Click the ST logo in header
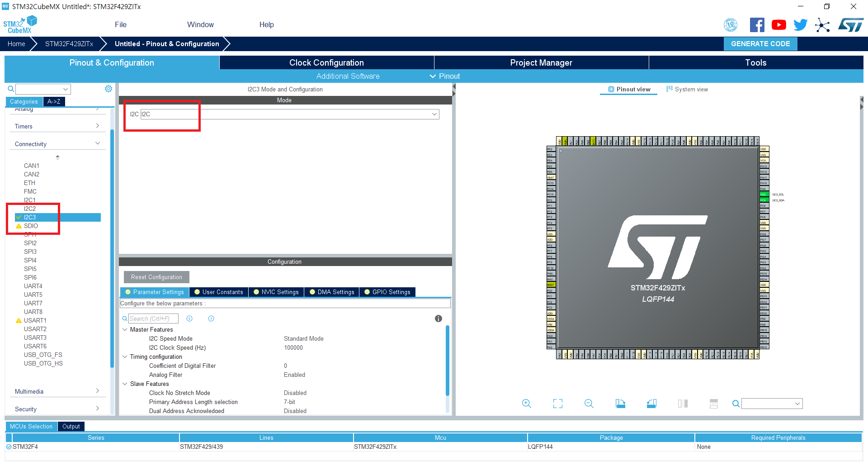868x466 pixels. coord(851,25)
